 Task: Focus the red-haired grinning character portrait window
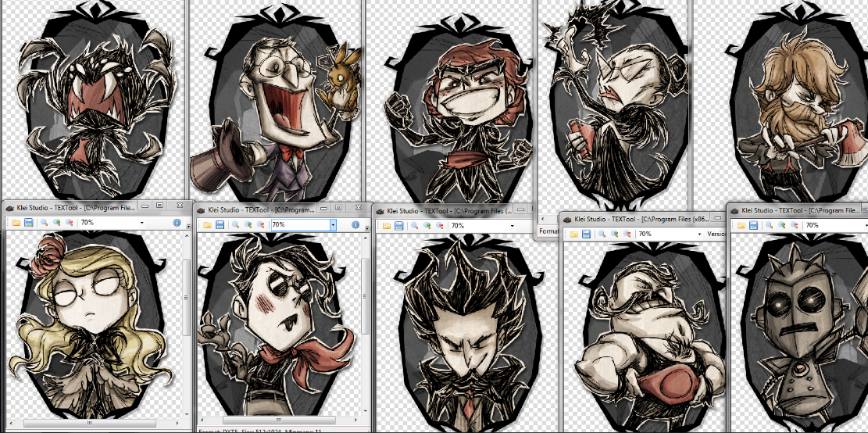point(450,100)
